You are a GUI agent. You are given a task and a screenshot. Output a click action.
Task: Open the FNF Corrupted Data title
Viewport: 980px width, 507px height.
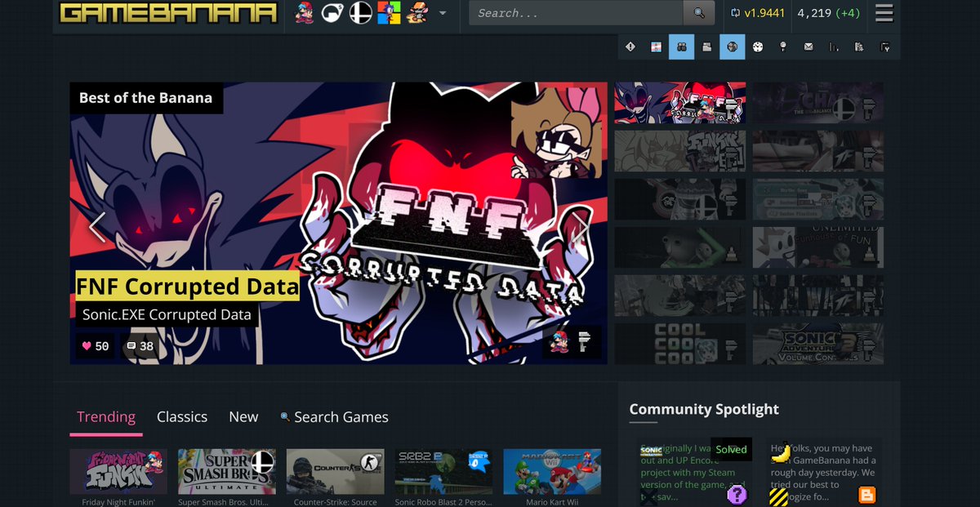tap(187, 287)
